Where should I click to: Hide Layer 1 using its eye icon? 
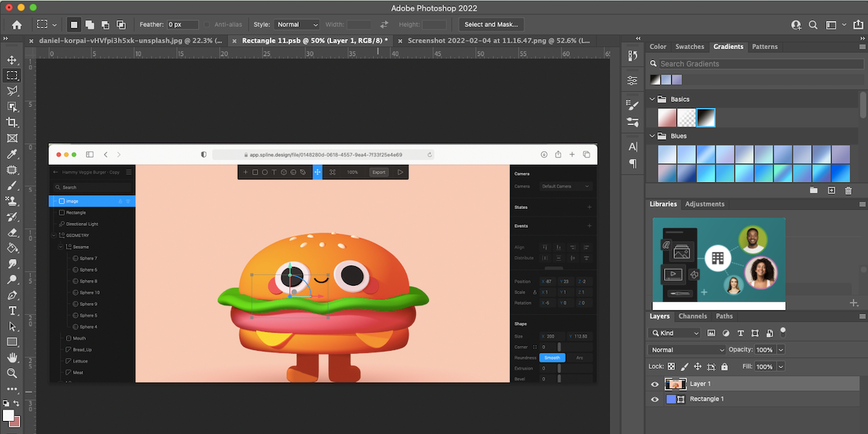click(655, 384)
